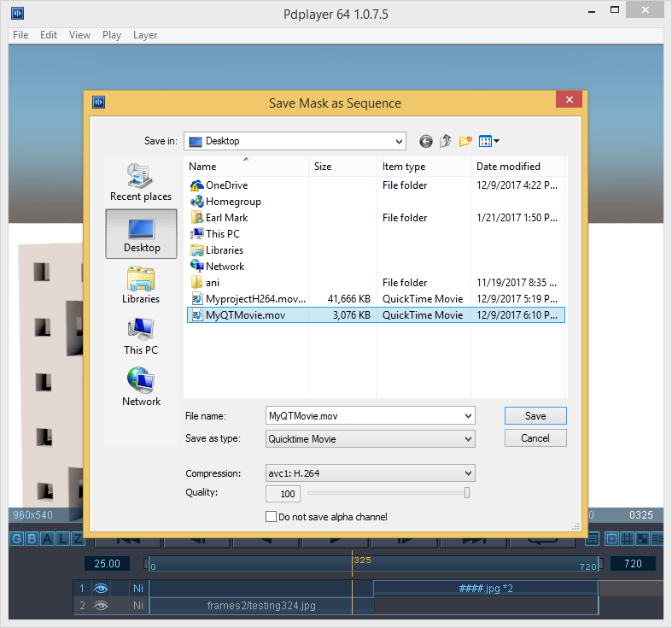The image size is (672, 628).
Task: Hide layer 1 with its eye icon
Action: pyautogui.click(x=101, y=588)
